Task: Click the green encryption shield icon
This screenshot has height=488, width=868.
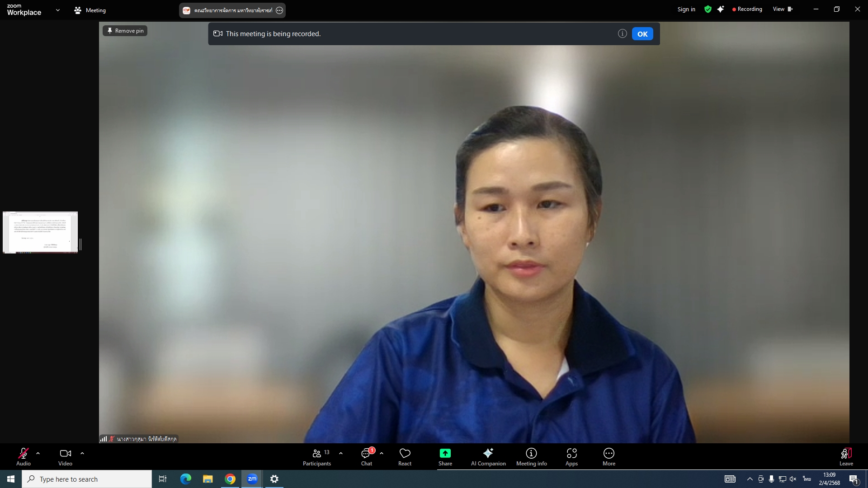Action: tap(708, 9)
